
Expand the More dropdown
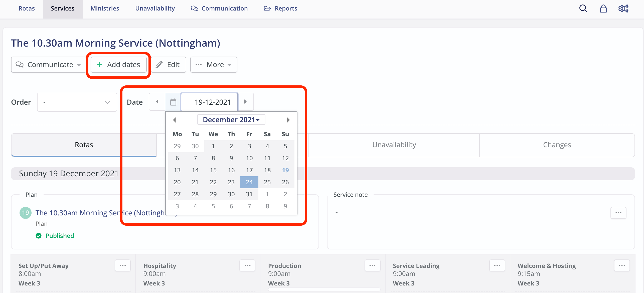tap(214, 65)
